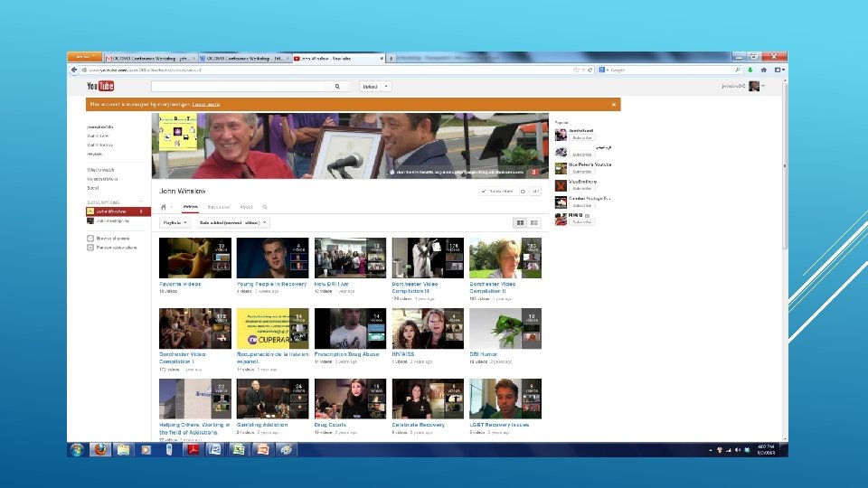Bookmark the page with the star icon
Viewport: 868px width, 488px height.
click(576, 70)
